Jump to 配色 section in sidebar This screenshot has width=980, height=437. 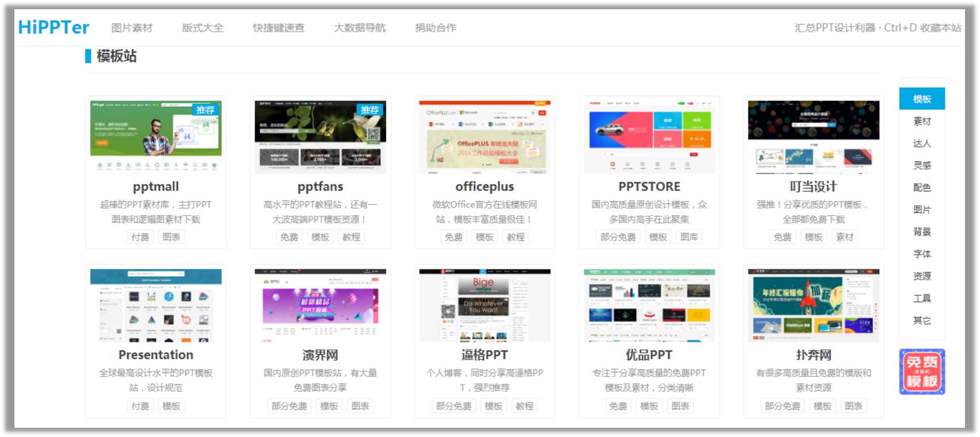pos(922,187)
